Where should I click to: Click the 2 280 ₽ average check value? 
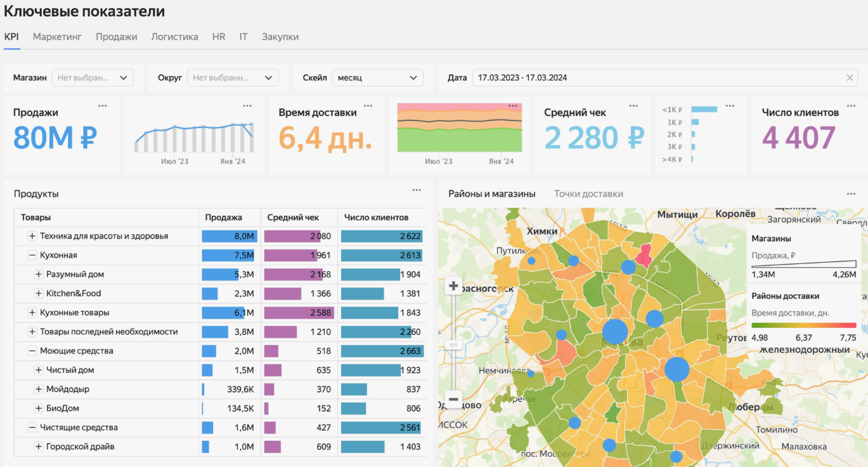[594, 138]
